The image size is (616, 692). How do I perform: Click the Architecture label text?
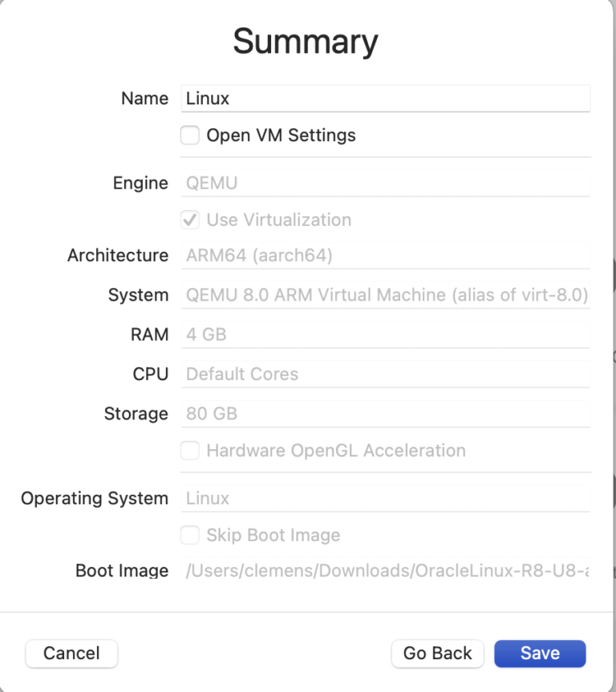coord(118,256)
